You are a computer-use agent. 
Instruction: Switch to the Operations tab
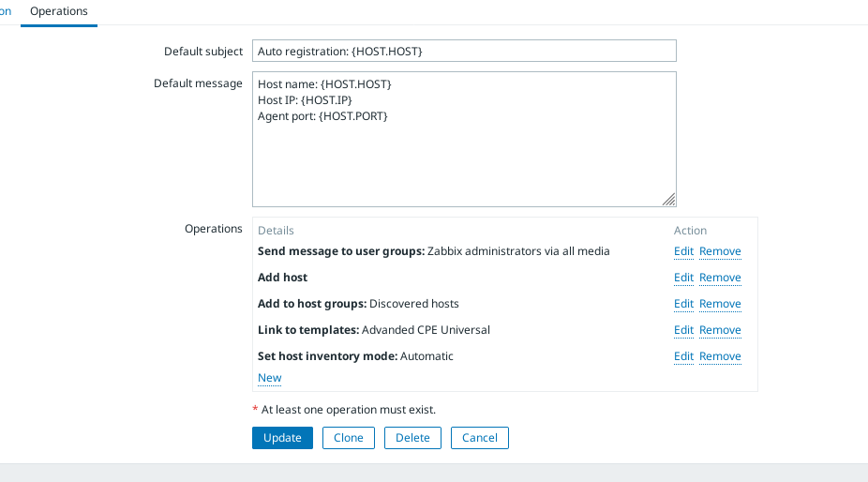coord(58,11)
